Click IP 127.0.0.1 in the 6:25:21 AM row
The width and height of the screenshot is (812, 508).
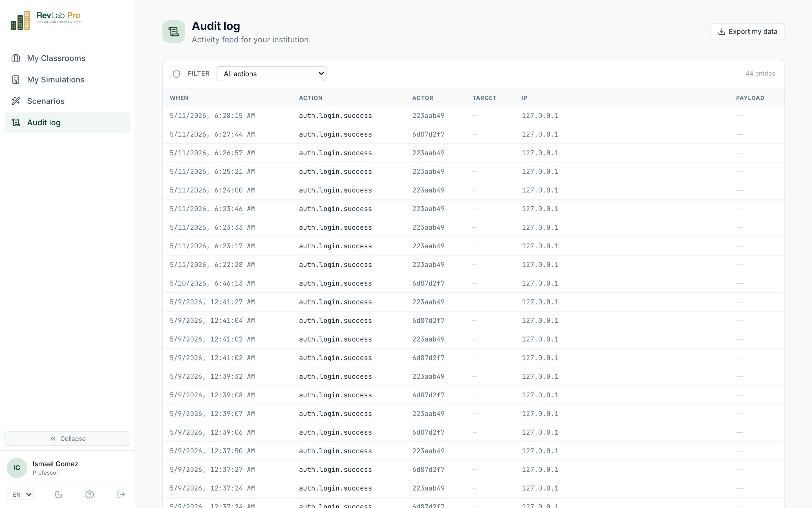(540, 172)
